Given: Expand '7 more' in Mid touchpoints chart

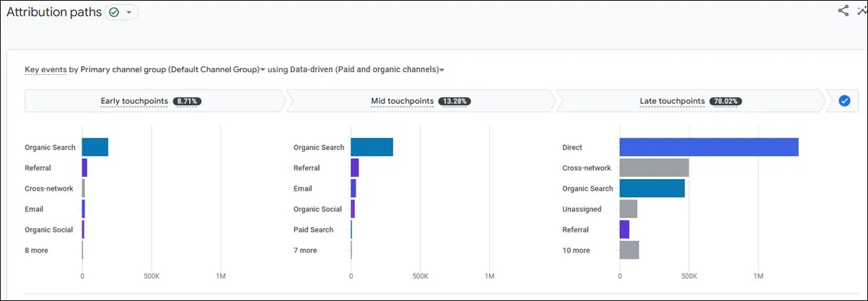Looking at the screenshot, I should pos(304,250).
